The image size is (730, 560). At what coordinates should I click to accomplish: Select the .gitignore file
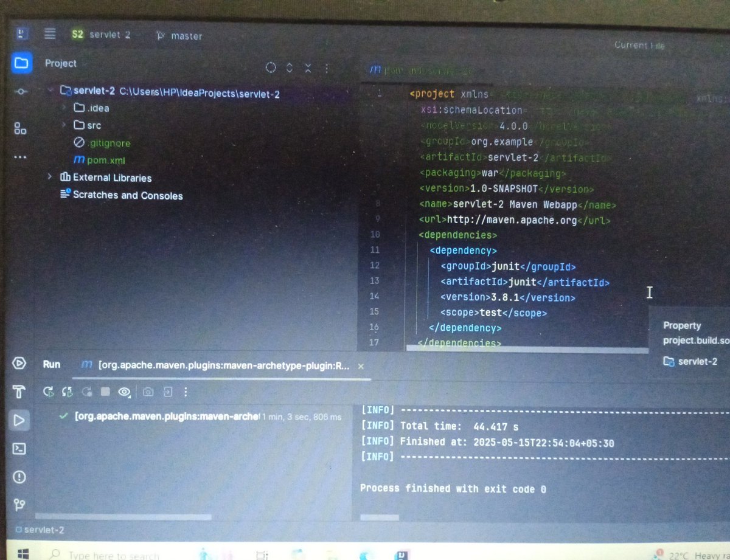(x=102, y=143)
